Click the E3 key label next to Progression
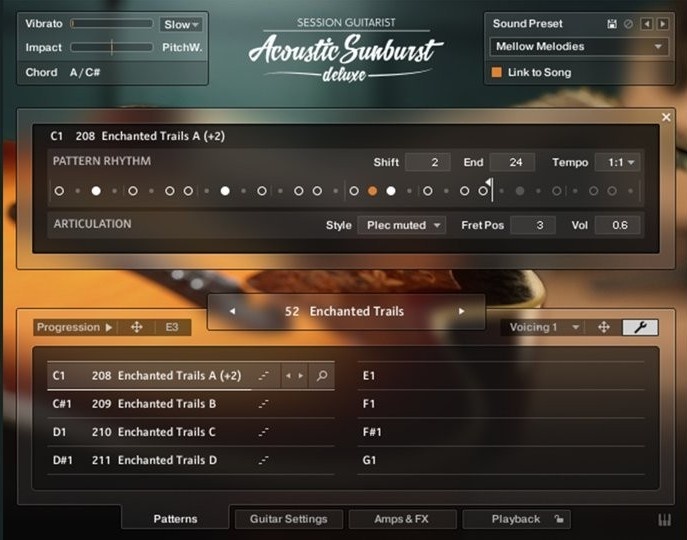The height and width of the screenshot is (540, 687). pos(172,327)
